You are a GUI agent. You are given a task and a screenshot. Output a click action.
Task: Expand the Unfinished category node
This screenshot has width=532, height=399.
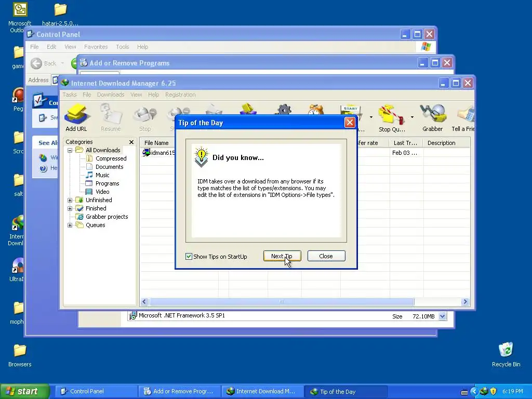(70, 200)
